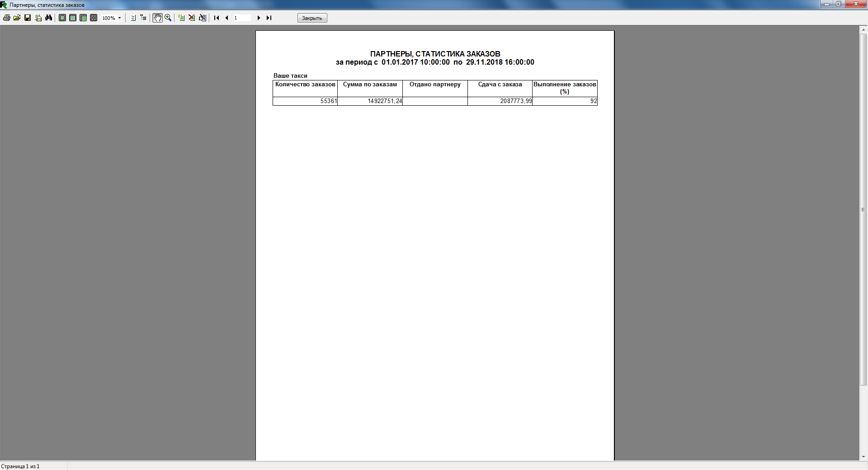Toggle the hand drag tool
The width and height of the screenshot is (868, 470).
157,18
